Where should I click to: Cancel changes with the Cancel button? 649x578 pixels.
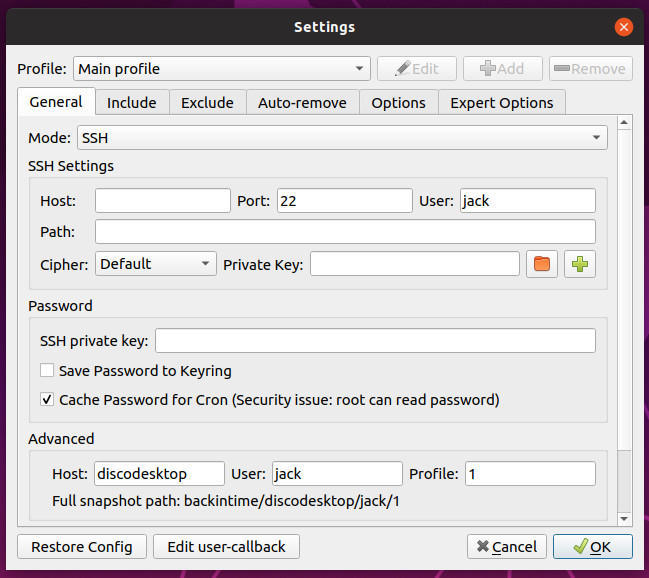(x=507, y=547)
